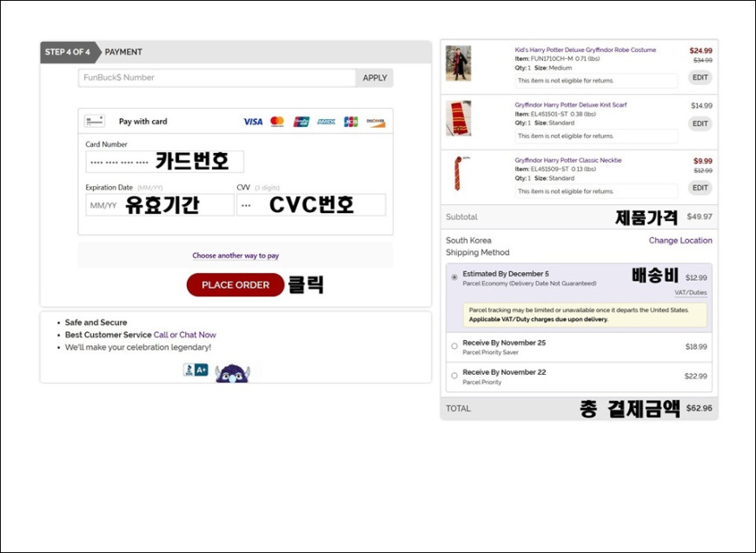The width and height of the screenshot is (756, 553).
Task: Click the knit scarf product thumbnail
Action: point(458,118)
